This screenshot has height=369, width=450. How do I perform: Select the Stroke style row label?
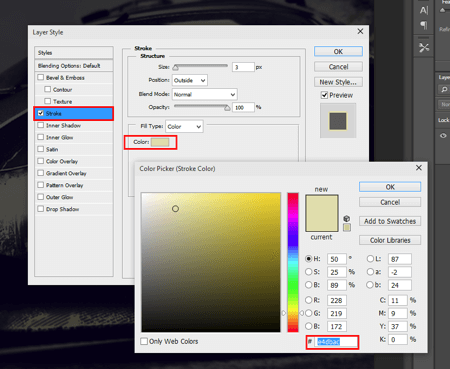[x=54, y=113]
